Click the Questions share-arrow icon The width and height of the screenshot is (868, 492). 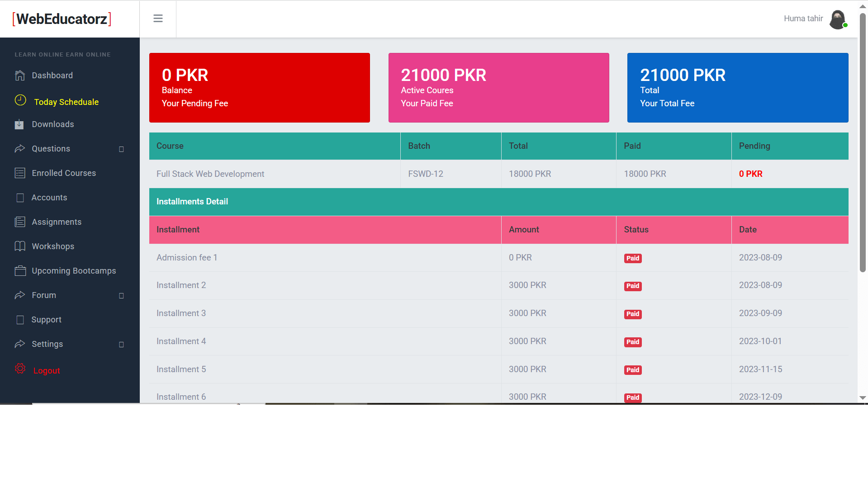point(20,148)
